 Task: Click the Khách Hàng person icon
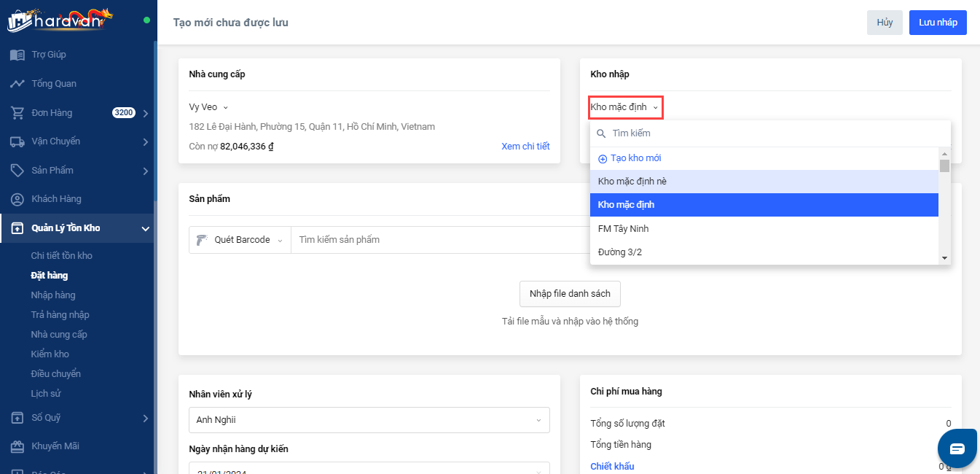click(17, 199)
